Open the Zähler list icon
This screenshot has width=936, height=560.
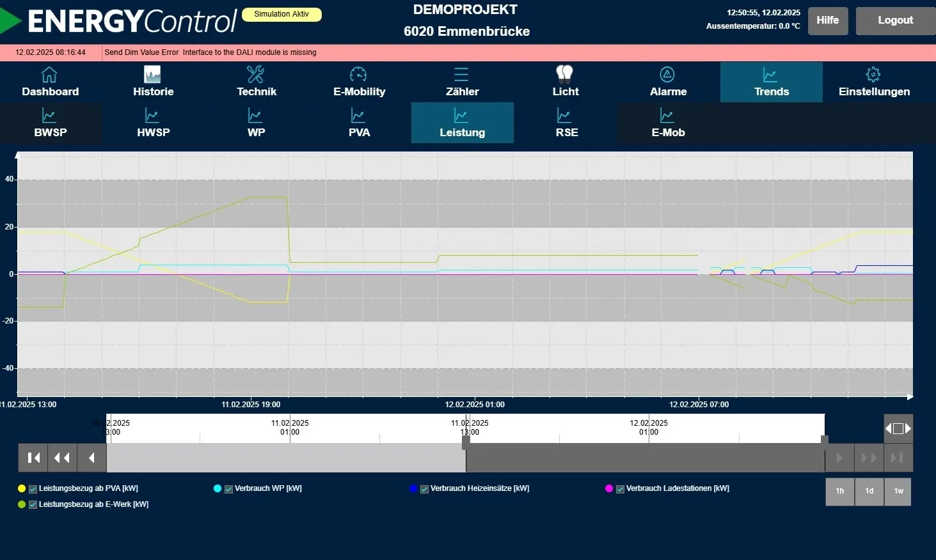click(x=461, y=75)
